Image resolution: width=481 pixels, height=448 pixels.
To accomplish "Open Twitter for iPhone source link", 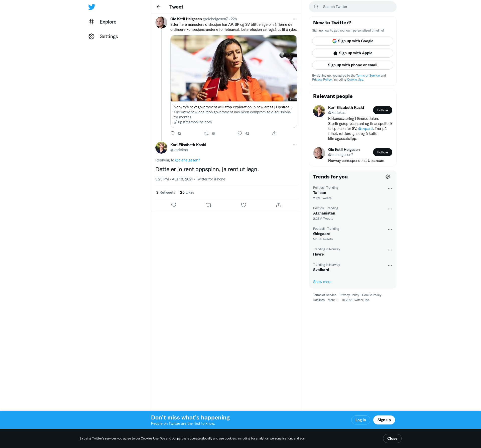I will (210, 179).
